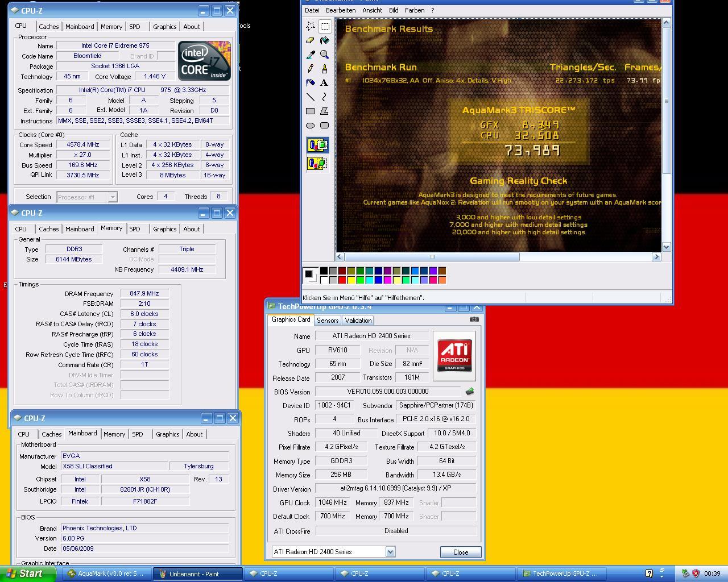The height and width of the screenshot is (582, 728).
Task: Open the Farben menu in Paint
Action: pyautogui.click(x=415, y=10)
